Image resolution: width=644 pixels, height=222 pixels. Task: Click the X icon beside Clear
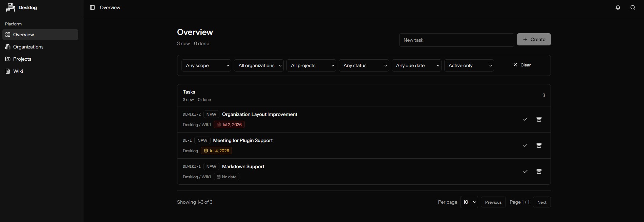point(515,65)
